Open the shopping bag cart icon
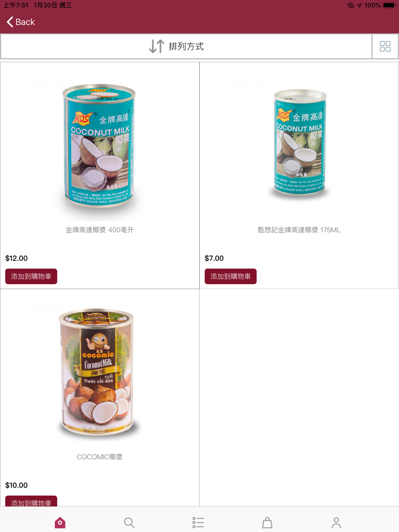The image size is (399, 532). click(x=267, y=522)
